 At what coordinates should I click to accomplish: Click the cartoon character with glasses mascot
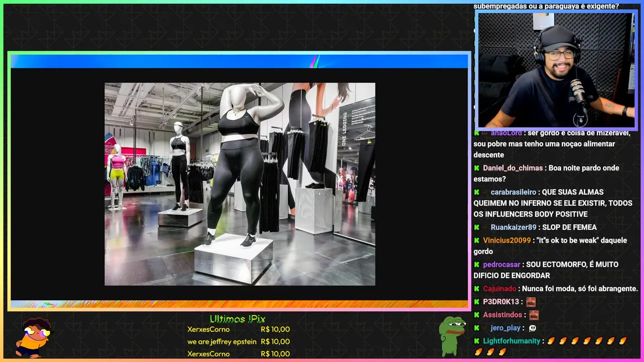click(x=34, y=337)
